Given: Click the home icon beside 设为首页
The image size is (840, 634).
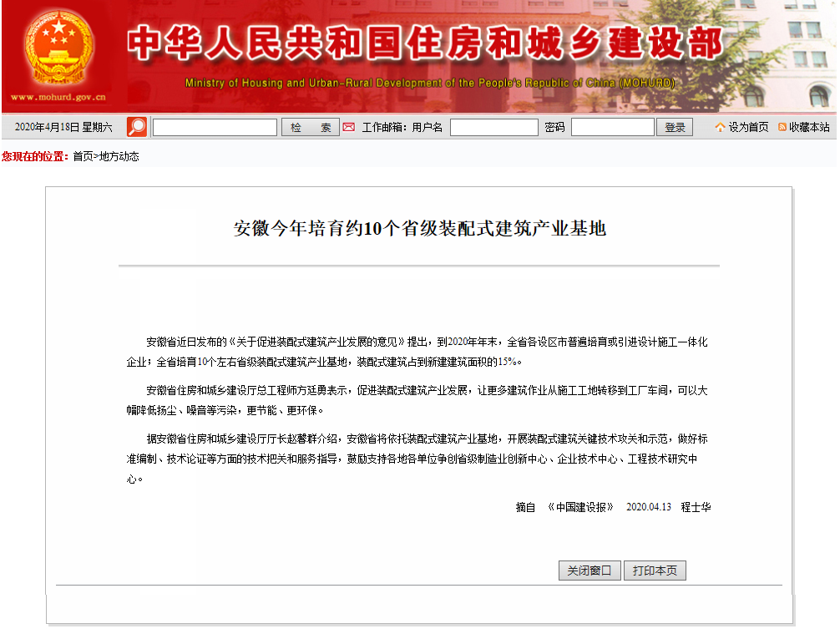Looking at the screenshot, I should point(720,127).
